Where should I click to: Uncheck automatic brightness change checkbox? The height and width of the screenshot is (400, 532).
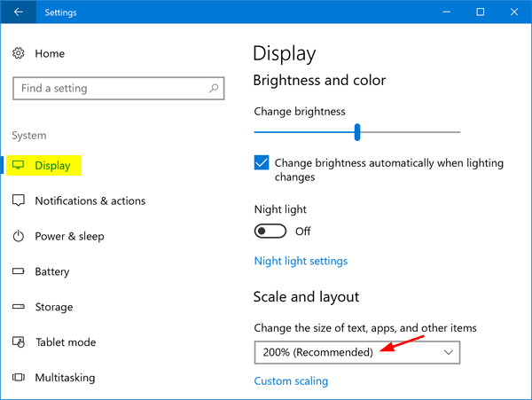[262, 163]
